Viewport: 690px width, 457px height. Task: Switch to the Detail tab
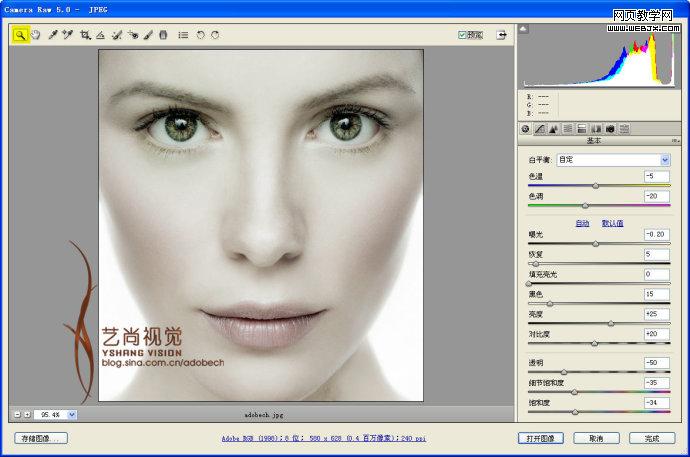(554, 129)
